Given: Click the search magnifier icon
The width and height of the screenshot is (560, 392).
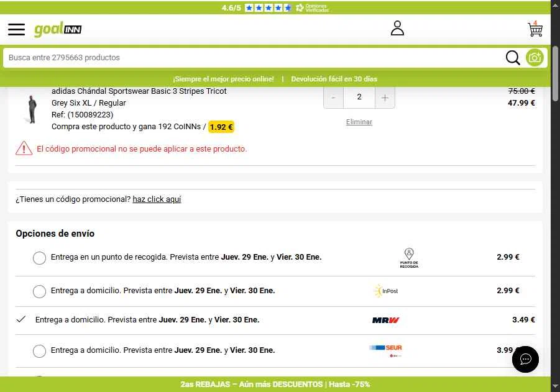Looking at the screenshot, I should click(x=513, y=58).
